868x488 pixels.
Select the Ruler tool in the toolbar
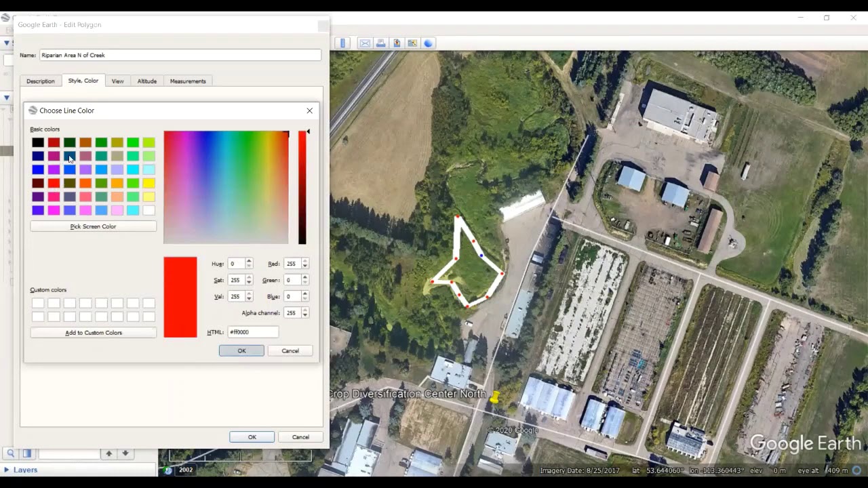pyautogui.click(x=342, y=43)
